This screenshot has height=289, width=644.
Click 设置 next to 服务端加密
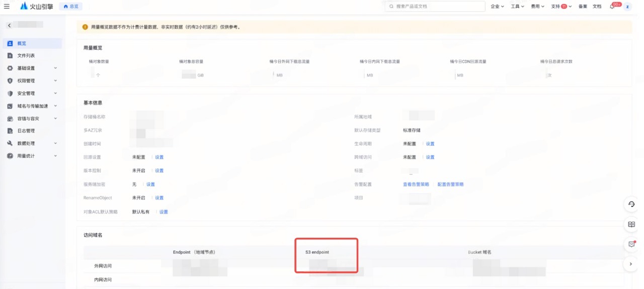tap(150, 184)
